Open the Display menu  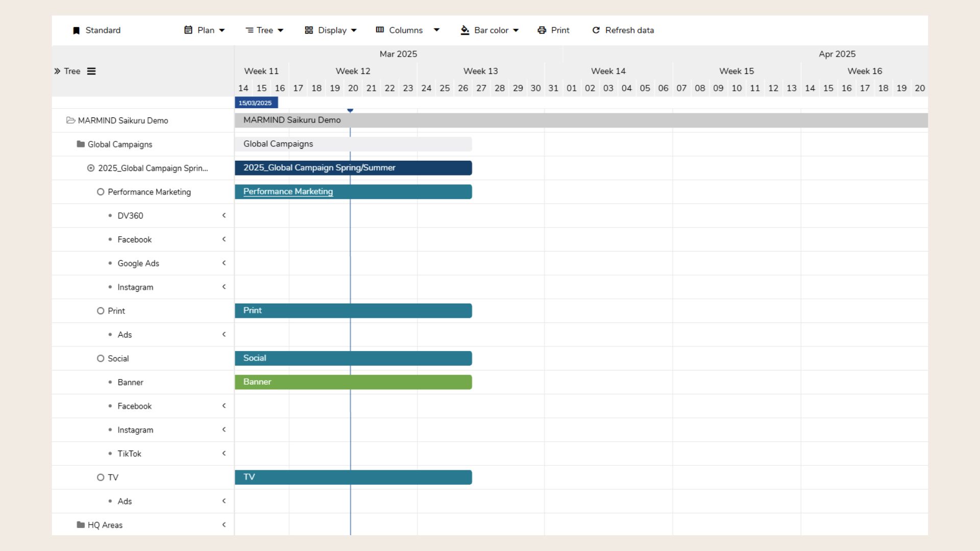tap(331, 30)
